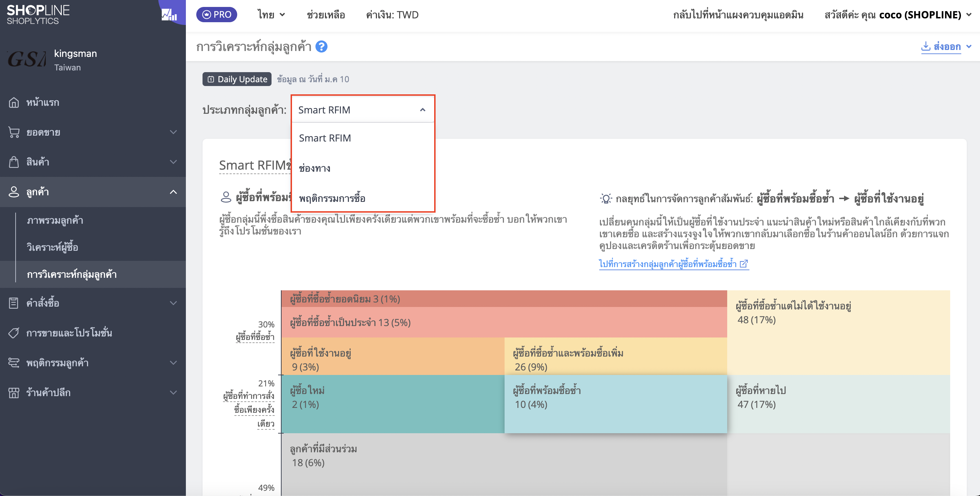Select the ผู้ซื้อที่ใช้งานอยู่ 9 (3%) segment

(393, 356)
